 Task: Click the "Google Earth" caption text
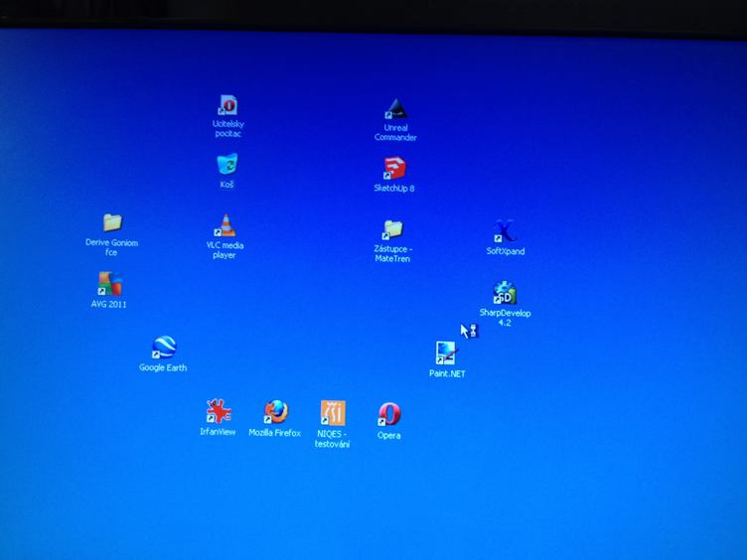163,368
